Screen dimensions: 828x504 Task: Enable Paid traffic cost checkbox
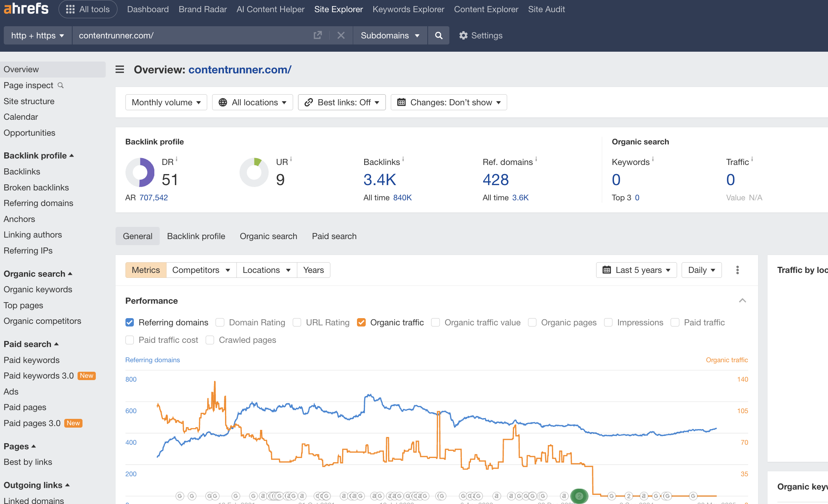tap(130, 340)
